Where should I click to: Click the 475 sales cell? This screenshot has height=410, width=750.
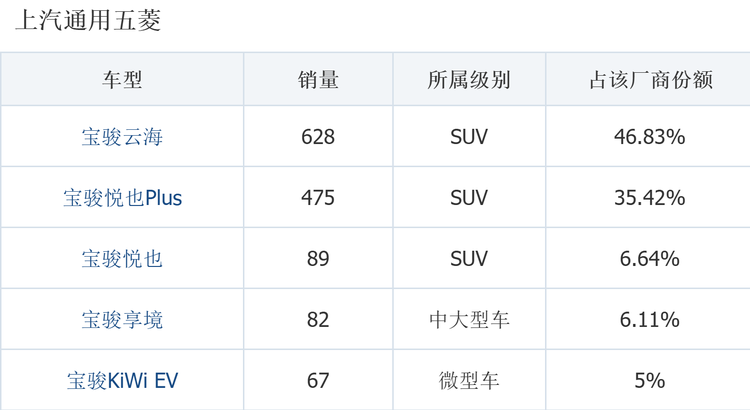[x=318, y=198]
